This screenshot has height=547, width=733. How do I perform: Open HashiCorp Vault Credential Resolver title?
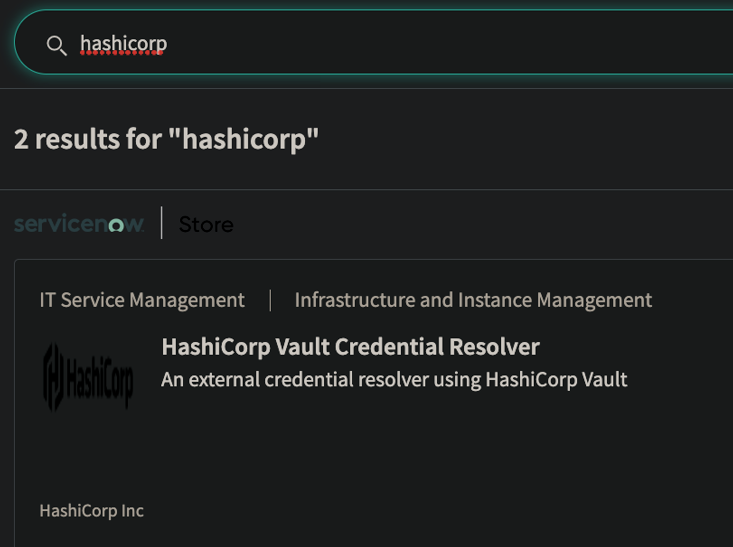(350, 347)
